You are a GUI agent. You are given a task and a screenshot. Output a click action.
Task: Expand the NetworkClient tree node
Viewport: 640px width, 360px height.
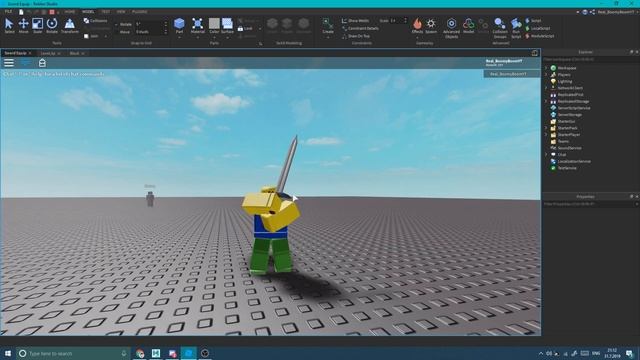click(546, 88)
